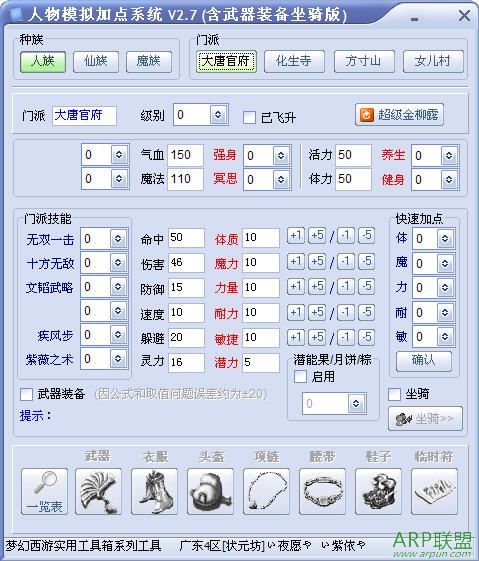The image size is (479, 561).
Task: Check 启用 under 潜能果/月饼/粽
Action: pyautogui.click(x=300, y=376)
